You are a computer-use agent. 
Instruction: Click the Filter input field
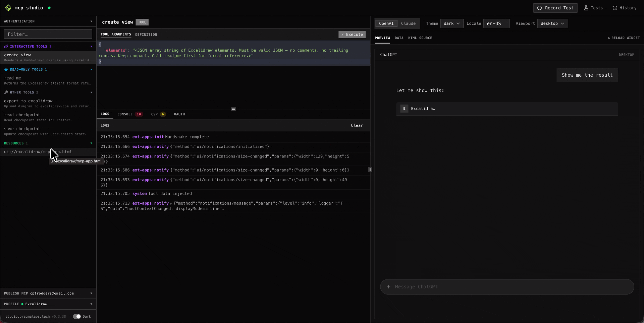click(48, 34)
